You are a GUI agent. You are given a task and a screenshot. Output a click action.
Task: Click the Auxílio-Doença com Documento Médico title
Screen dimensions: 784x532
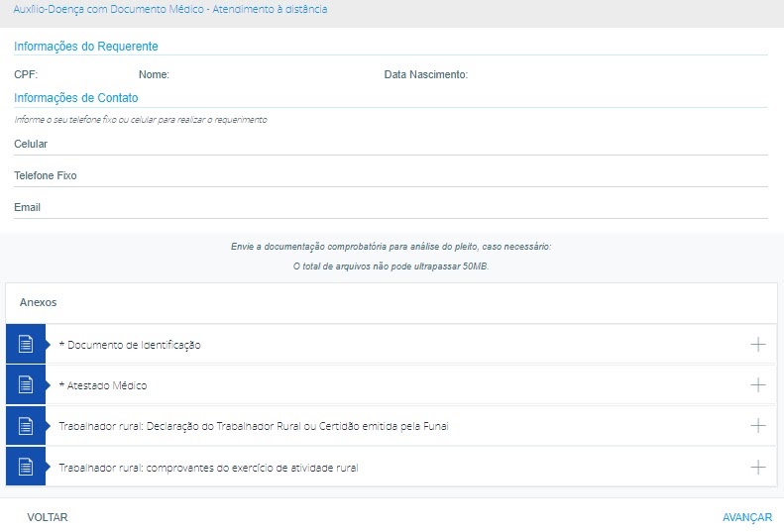point(170,9)
